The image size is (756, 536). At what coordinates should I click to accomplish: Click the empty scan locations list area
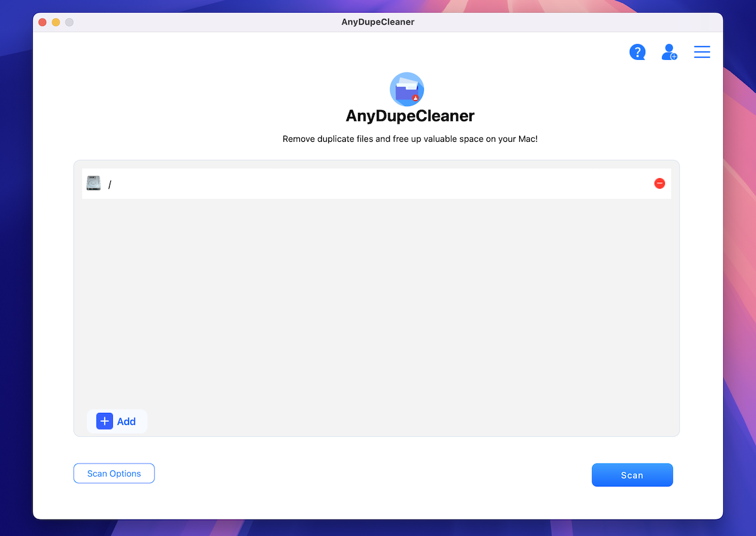(376, 303)
